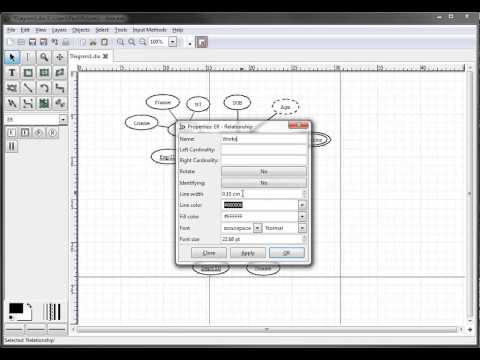Click the black foreground color swatch
This screenshot has height=360, width=480.
click(x=16, y=309)
